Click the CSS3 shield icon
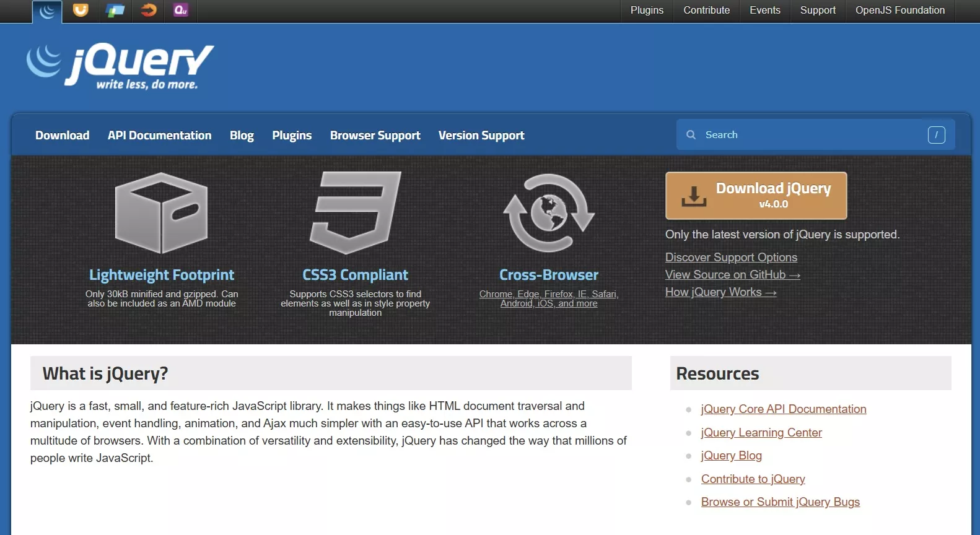 click(355, 212)
